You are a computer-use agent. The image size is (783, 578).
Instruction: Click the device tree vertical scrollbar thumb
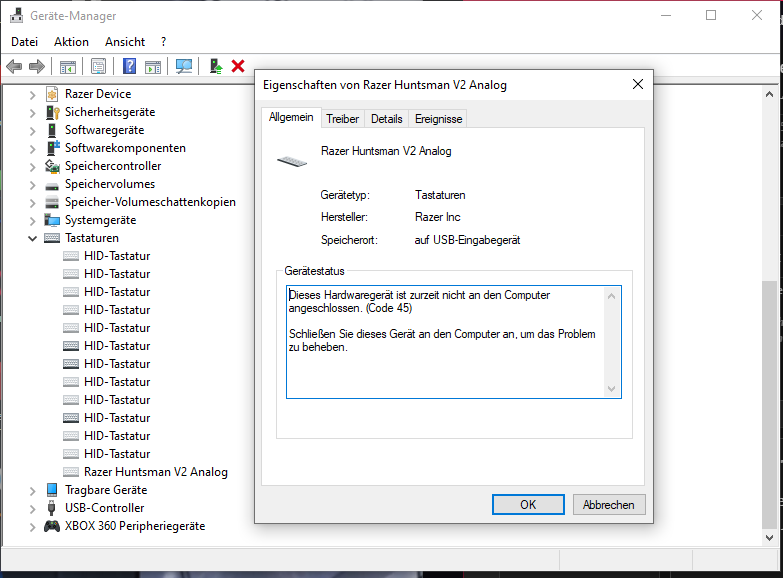click(770, 405)
